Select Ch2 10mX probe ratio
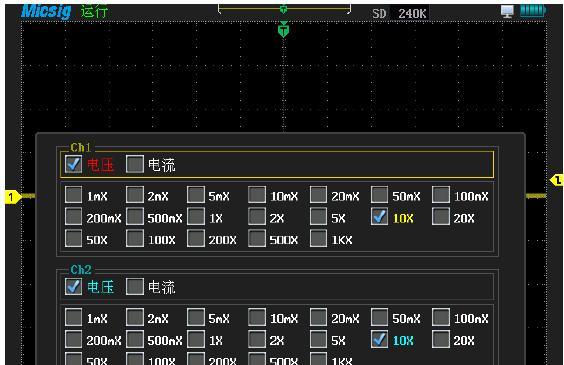The height and width of the screenshot is (365, 564). click(x=257, y=317)
